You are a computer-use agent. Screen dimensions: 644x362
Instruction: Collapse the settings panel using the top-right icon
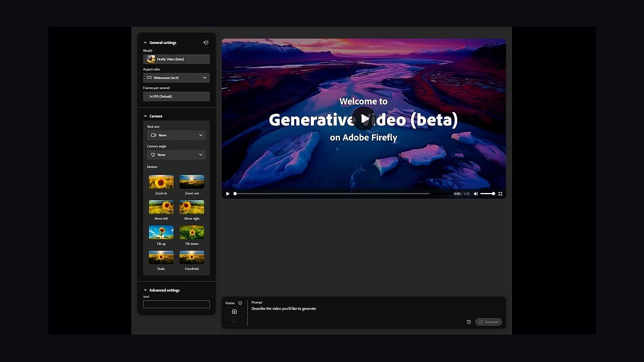(206, 42)
